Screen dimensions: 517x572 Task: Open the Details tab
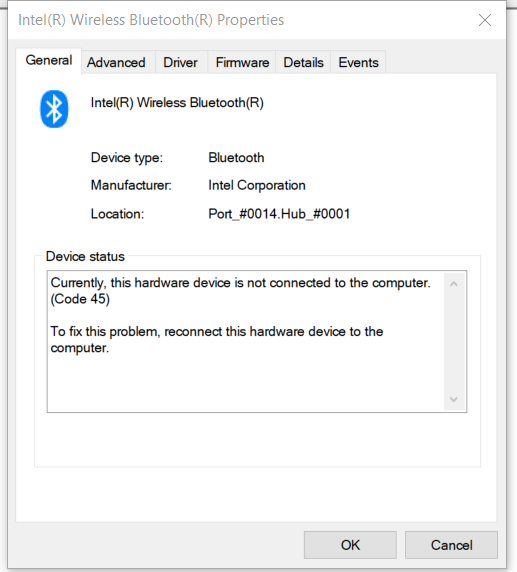pyautogui.click(x=303, y=62)
